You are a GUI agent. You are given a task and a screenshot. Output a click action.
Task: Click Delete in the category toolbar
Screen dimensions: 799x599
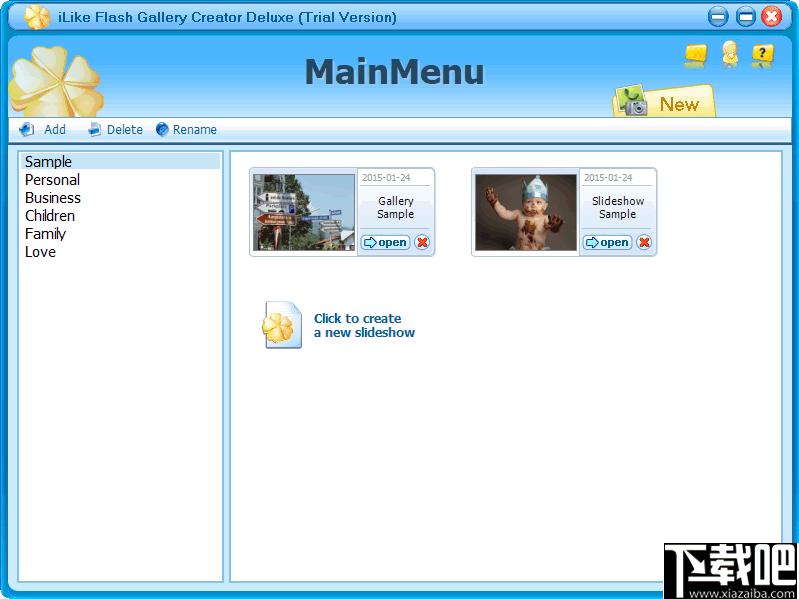(x=115, y=130)
